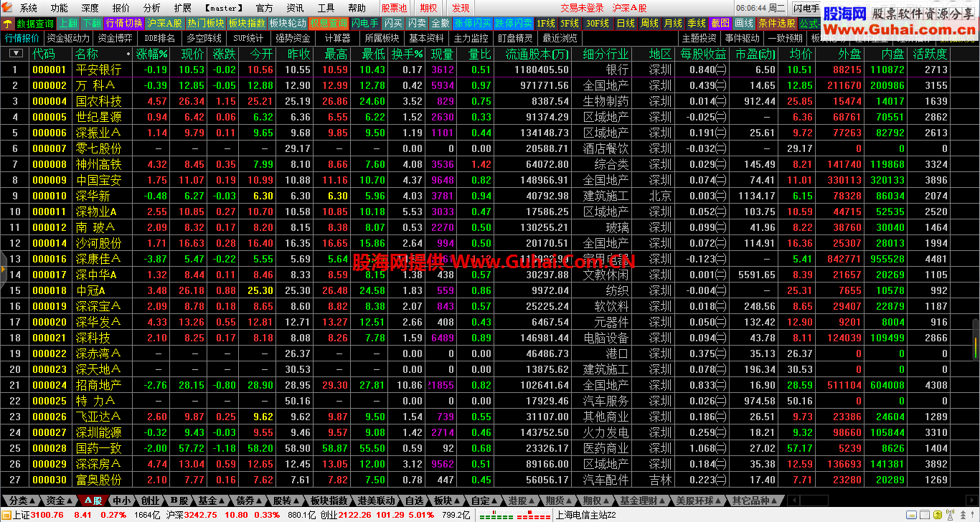Viewport: 980px width, 522px height.
Task: Click the 涨停闪买 toolbar button
Action: pos(473,23)
